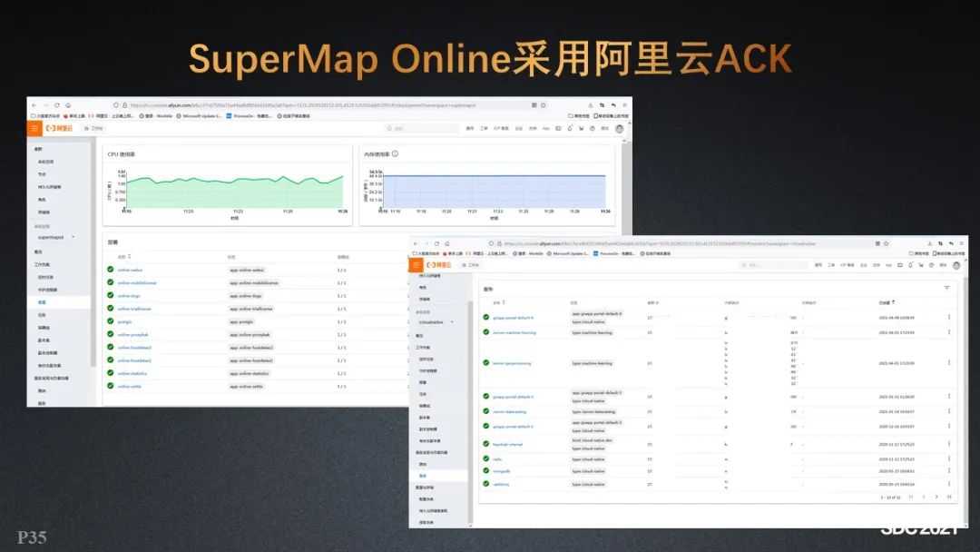Bookmark the page with the star in supermapol window

(x=544, y=105)
